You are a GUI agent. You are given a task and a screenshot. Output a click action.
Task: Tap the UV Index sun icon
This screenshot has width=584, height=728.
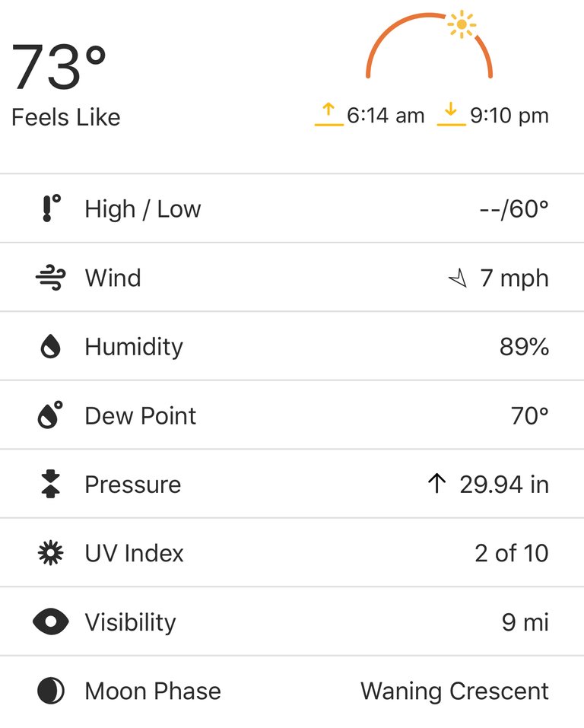click(x=51, y=552)
